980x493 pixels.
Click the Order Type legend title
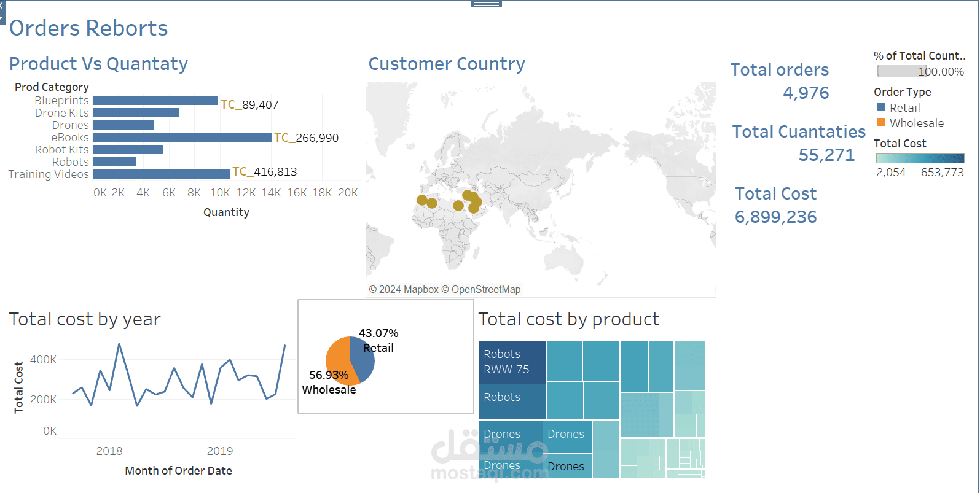(x=903, y=92)
